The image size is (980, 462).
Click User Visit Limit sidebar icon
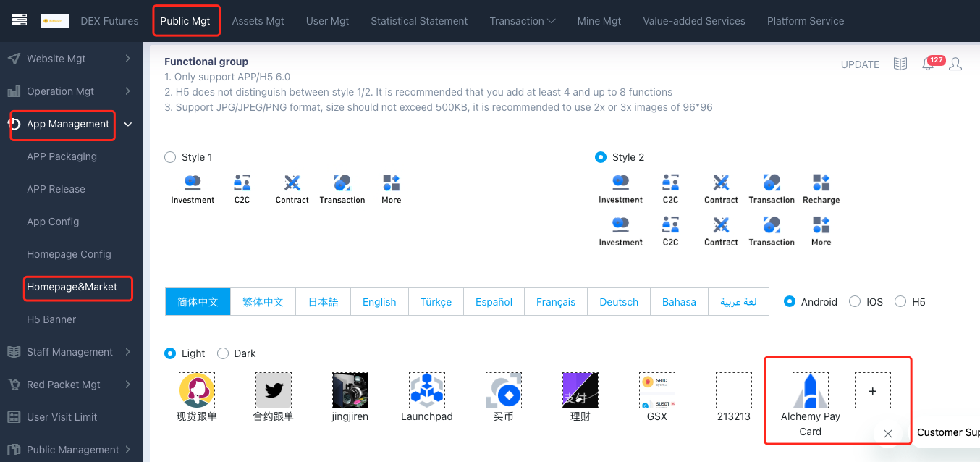coord(14,417)
